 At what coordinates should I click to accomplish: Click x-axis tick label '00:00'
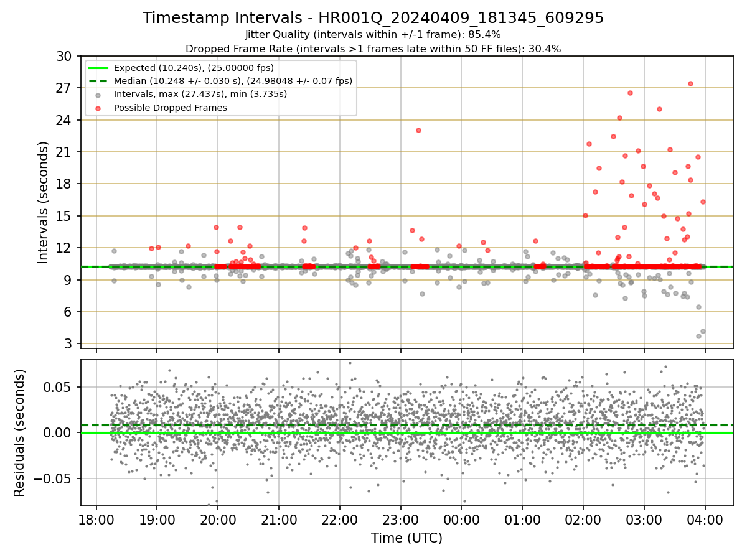461,519
